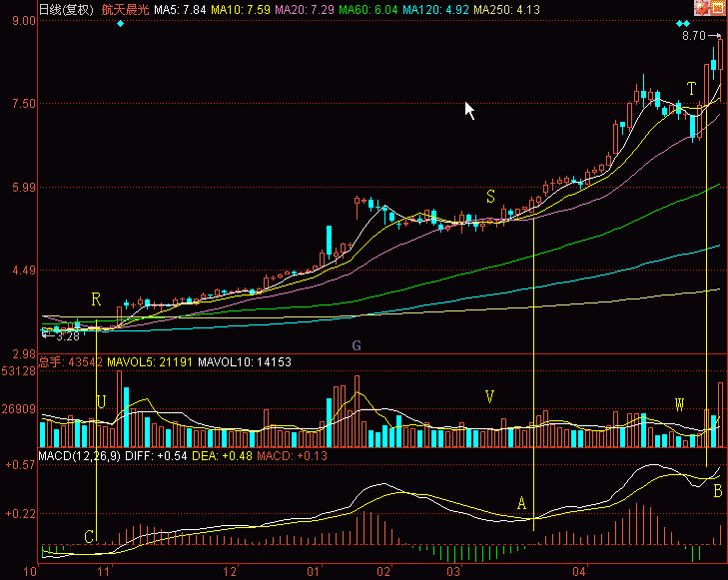Select the yellow T annotation near the price peak
728x580 pixels.
pyautogui.click(x=691, y=90)
